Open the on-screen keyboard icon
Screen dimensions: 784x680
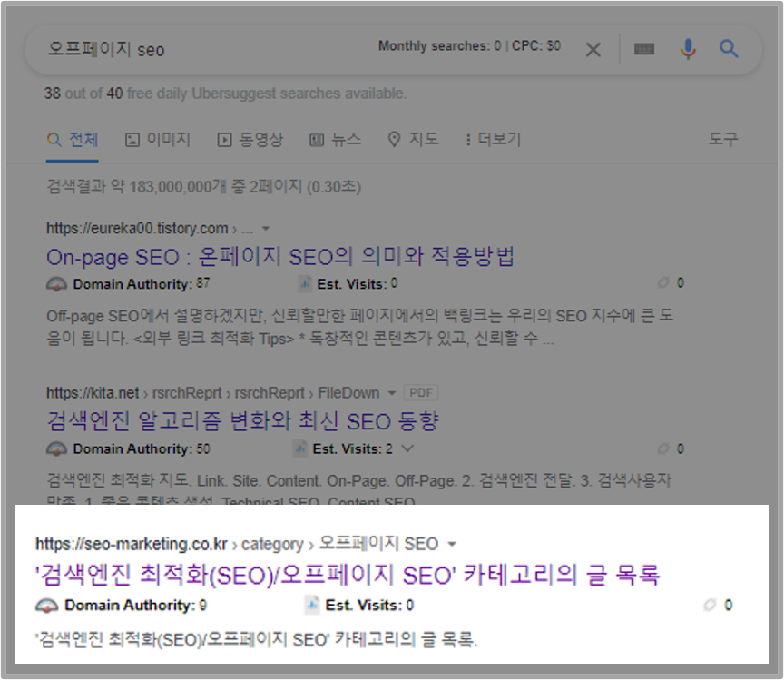pos(645,49)
